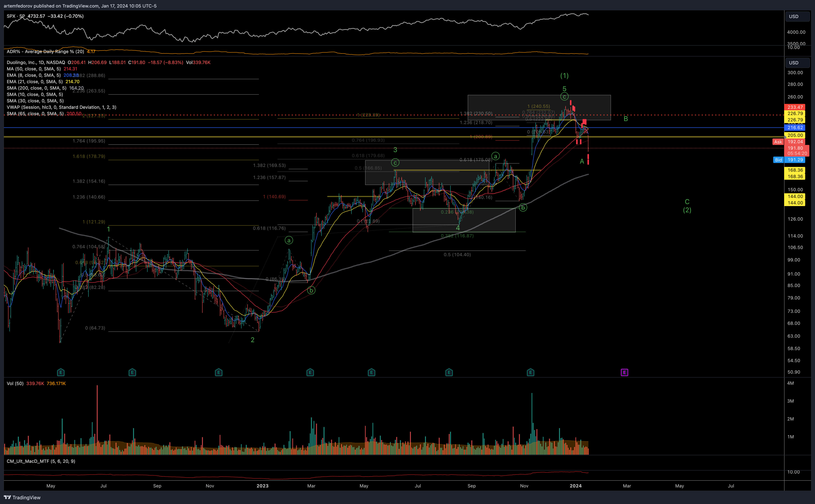Select the green wave C label above (2)

[x=687, y=202]
